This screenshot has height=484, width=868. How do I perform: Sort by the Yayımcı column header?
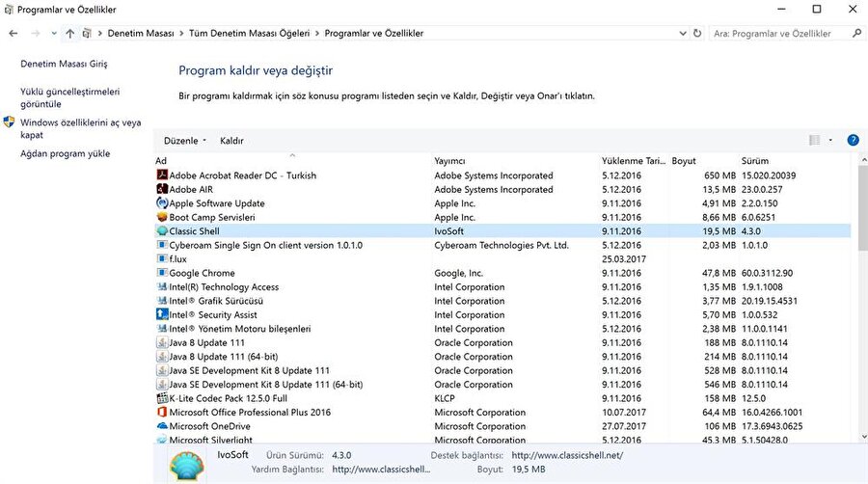515,160
